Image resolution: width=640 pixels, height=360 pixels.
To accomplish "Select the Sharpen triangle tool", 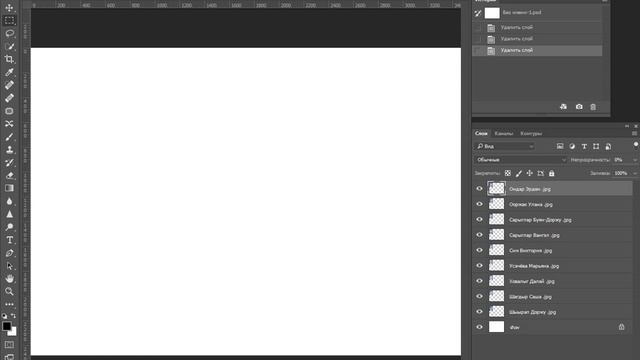I will click(x=9, y=214).
